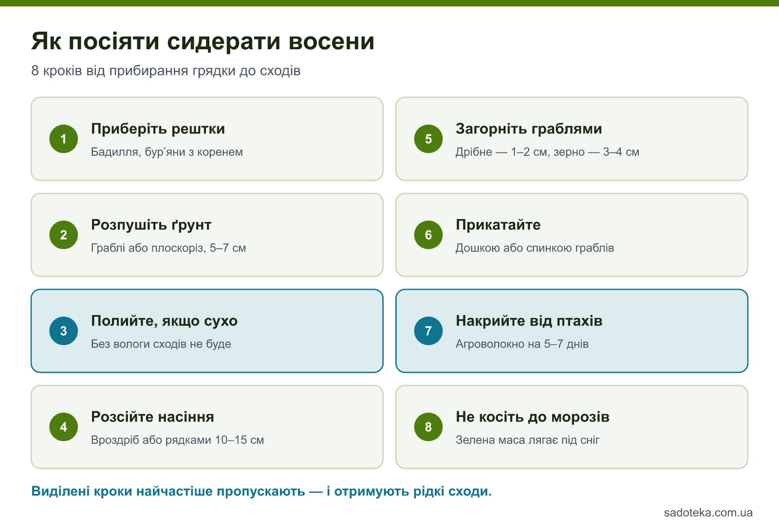Click text 'Дошкою або спинкою граблів'
779x532 pixels.
(535, 248)
